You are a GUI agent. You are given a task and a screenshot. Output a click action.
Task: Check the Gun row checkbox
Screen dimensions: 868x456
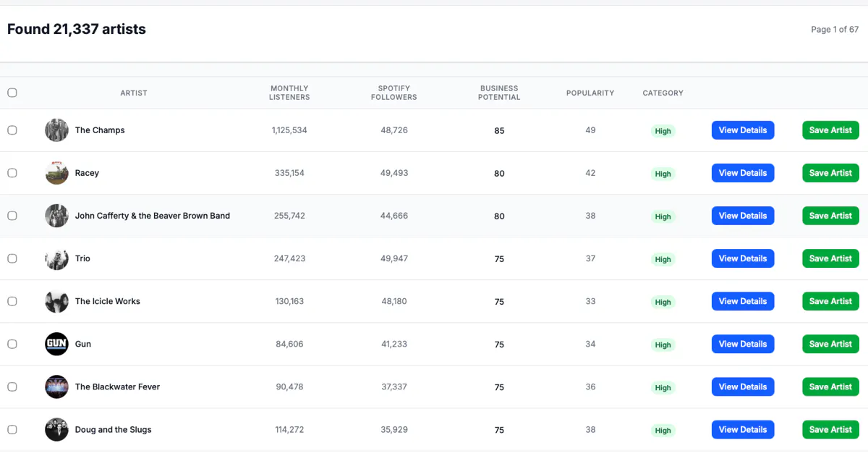[12, 344]
